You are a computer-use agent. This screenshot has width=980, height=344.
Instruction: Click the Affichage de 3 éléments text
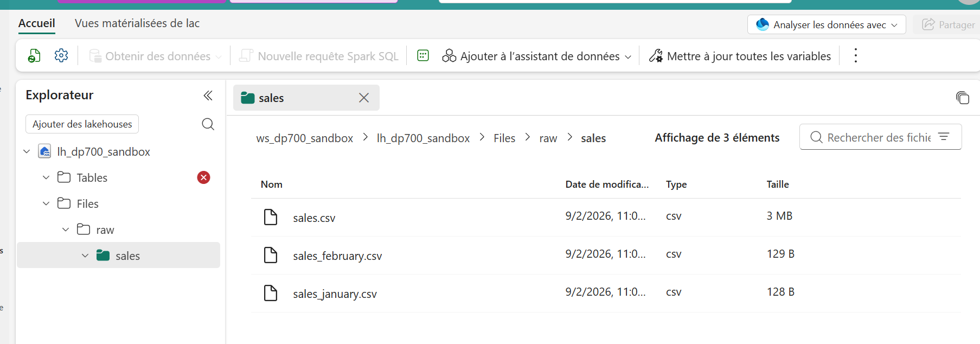tap(717, 138)
